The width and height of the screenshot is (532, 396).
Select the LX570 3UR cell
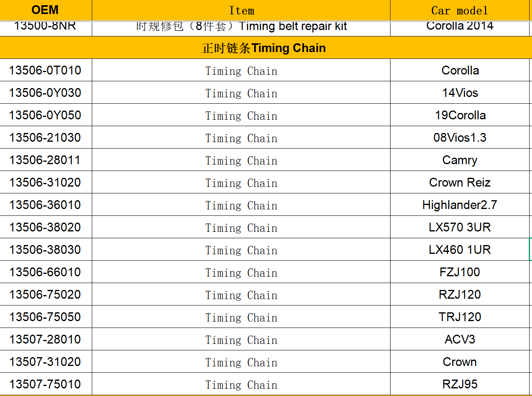[x=460, y=227]
